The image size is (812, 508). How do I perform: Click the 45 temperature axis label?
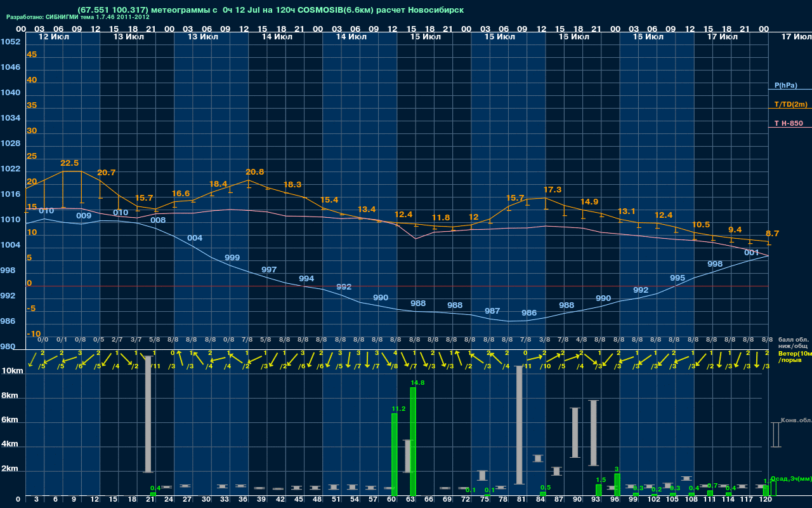pyautogui.click(x=32, y=55)
